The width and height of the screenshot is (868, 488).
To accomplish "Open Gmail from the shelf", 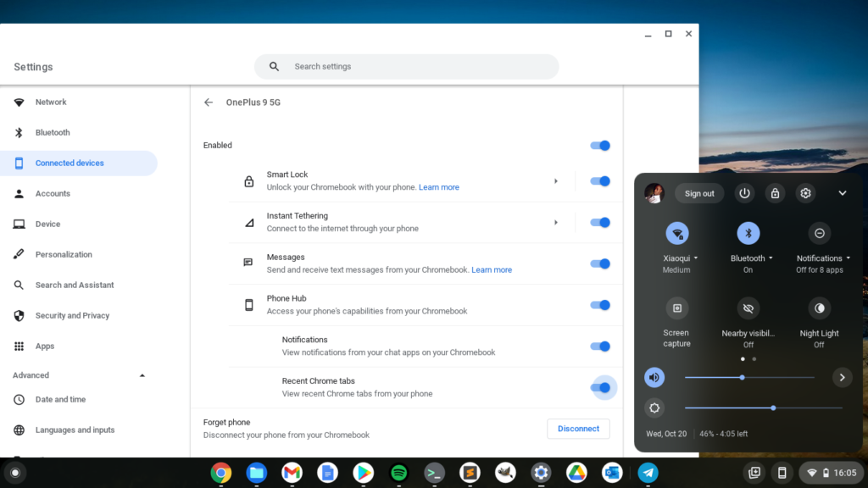I will pyautogui.click(x=292, y=473).
